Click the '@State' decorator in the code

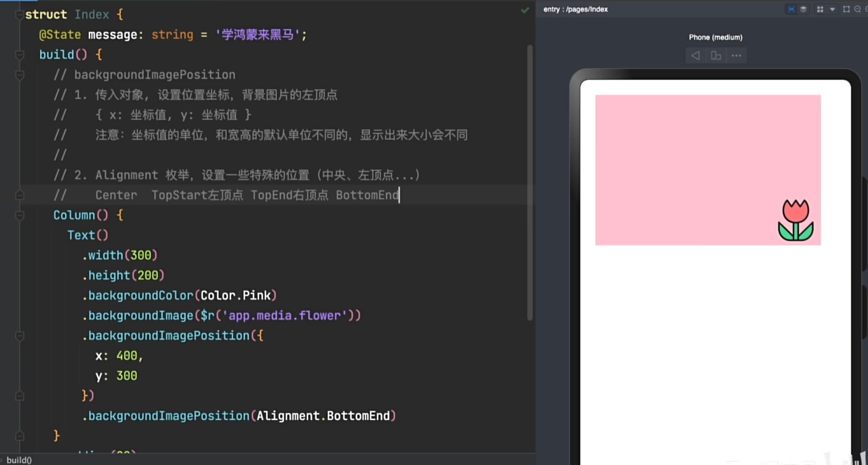pyautogui.click(x=60, y=35)
